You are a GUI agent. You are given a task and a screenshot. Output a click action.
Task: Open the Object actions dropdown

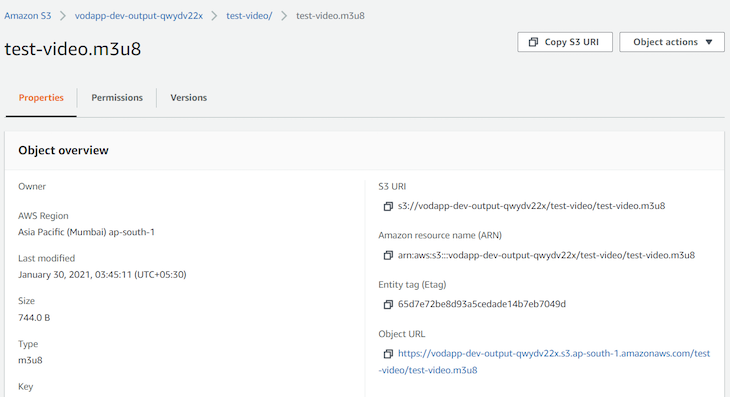click(672, 42)
